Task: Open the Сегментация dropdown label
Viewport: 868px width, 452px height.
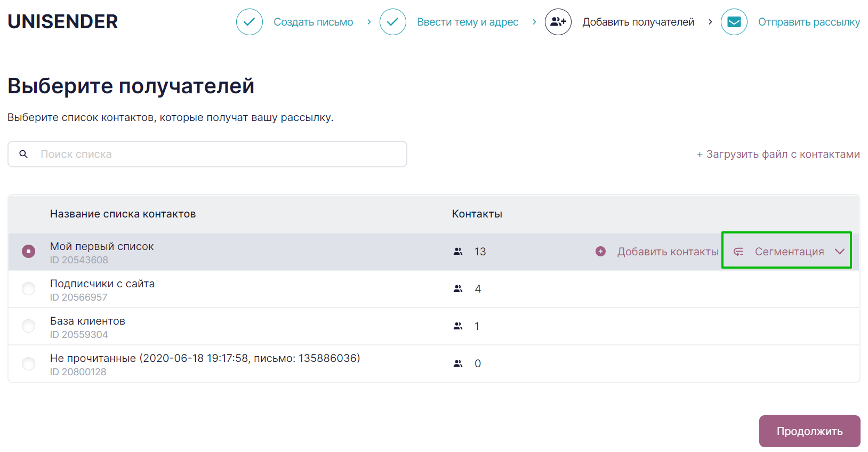Action: pos(789,252)
